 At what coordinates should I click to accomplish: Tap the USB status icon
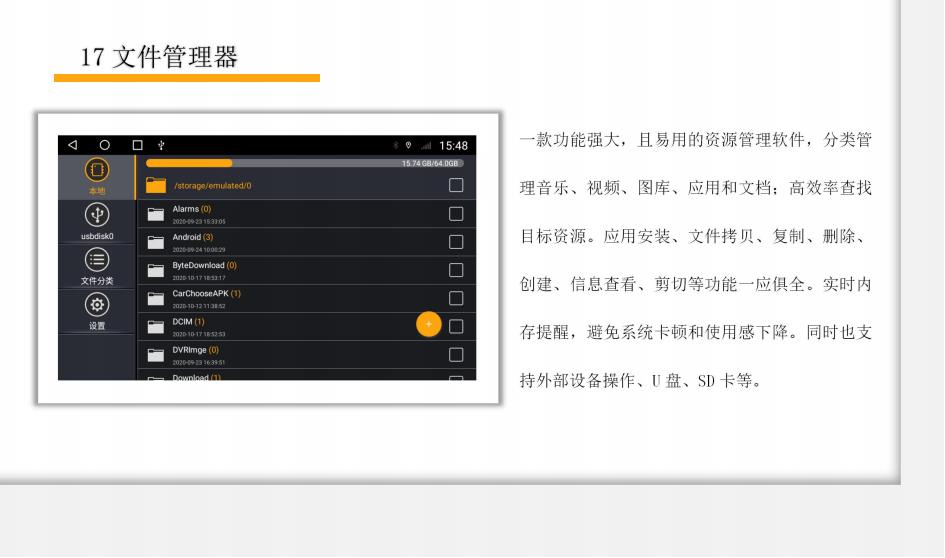tap(161, 145)
